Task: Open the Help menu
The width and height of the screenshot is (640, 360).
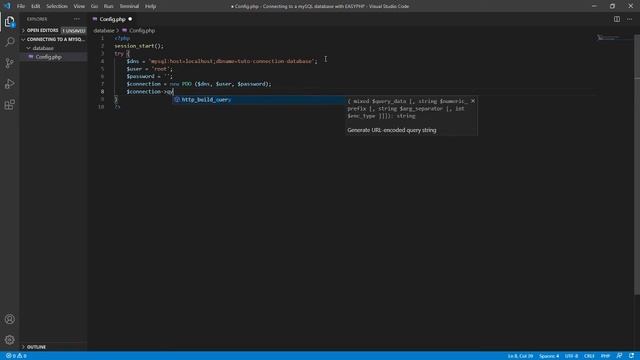Action: click(x=151, y=6)
